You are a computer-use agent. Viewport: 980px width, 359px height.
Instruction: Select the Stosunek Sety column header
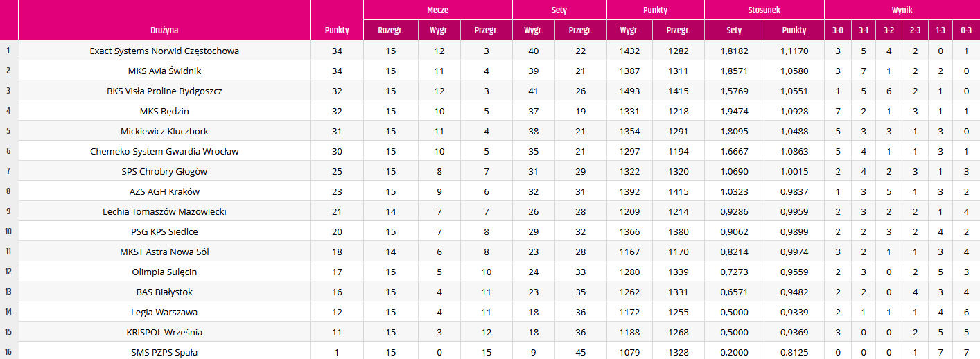point(734,30)
